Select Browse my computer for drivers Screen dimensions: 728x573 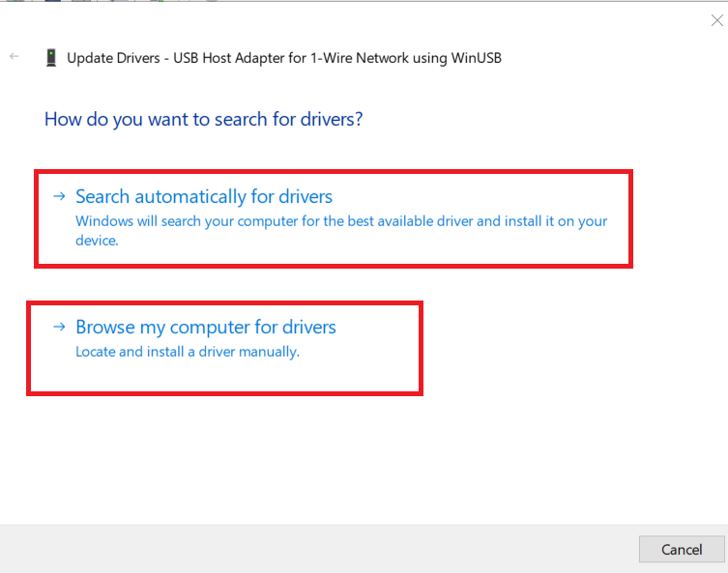(x=206, y=327)
